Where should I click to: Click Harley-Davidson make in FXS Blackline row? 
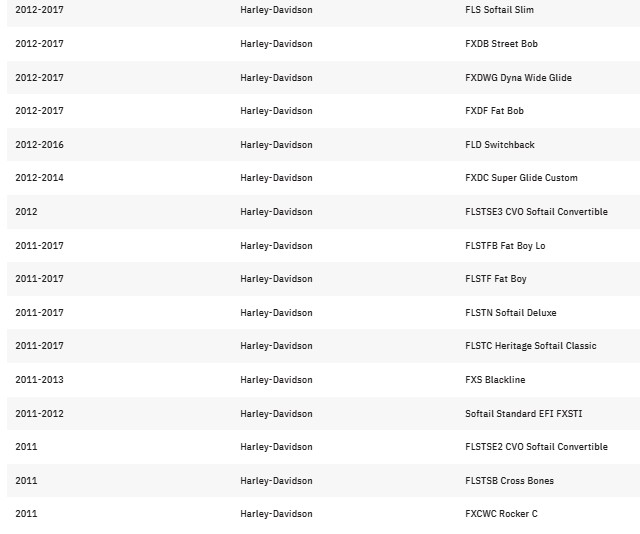click(276, 380)
